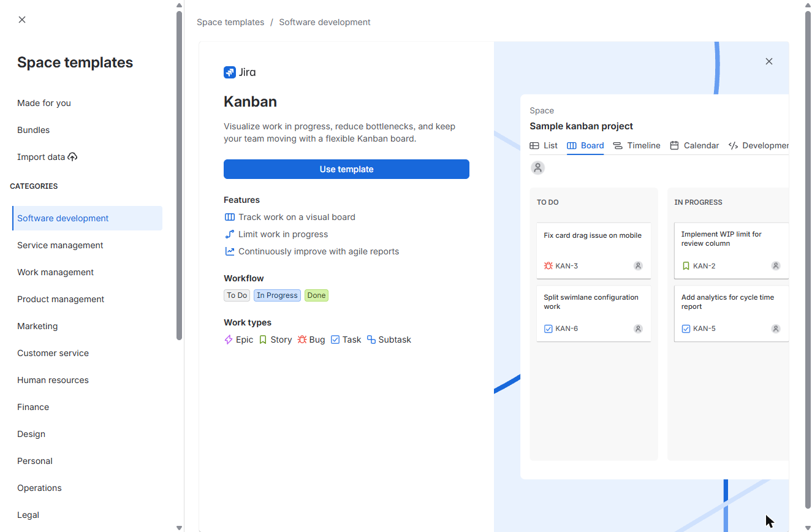Open the Bundles section
This screenshot has height=532, width=812.
(x=34, y=130)
